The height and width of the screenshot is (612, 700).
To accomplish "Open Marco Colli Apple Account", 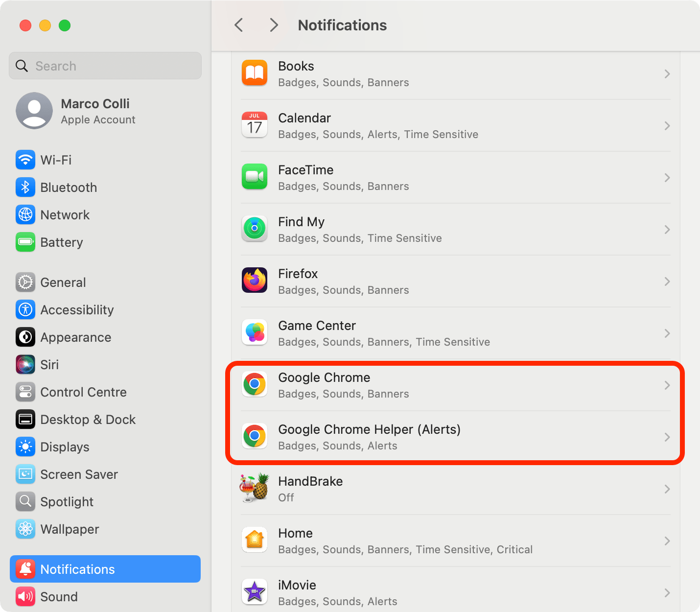I will click(x=105, y=111).
